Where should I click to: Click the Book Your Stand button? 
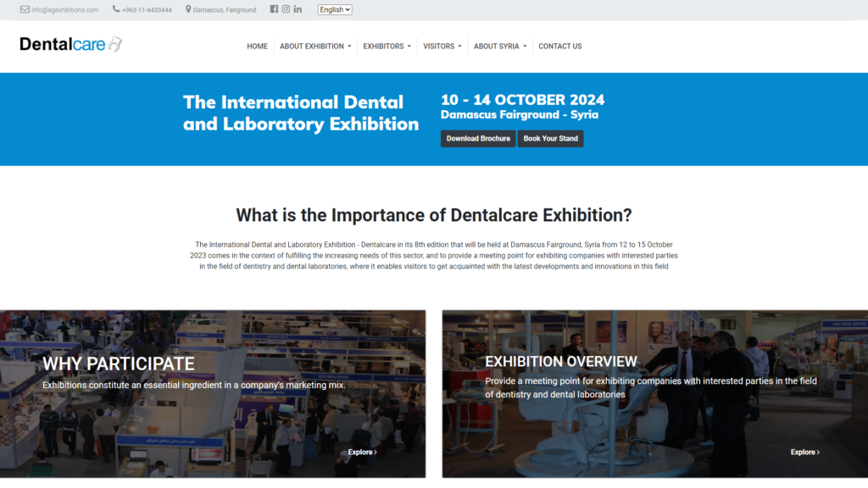pyautogui.click(x=550, y=139)
